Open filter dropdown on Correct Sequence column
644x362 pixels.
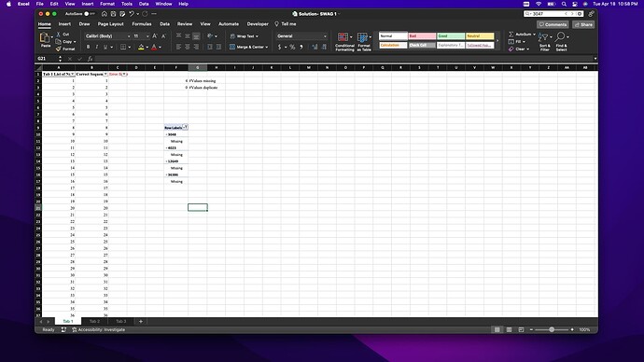(x=105, y=75)
